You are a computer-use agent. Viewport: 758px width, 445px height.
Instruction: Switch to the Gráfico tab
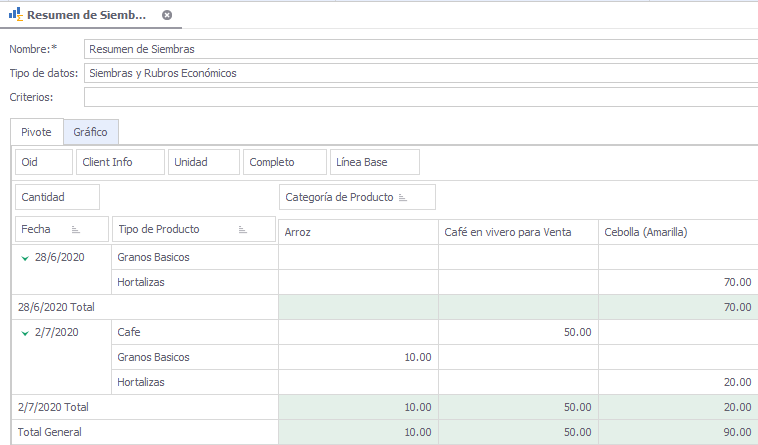point(91,132)
